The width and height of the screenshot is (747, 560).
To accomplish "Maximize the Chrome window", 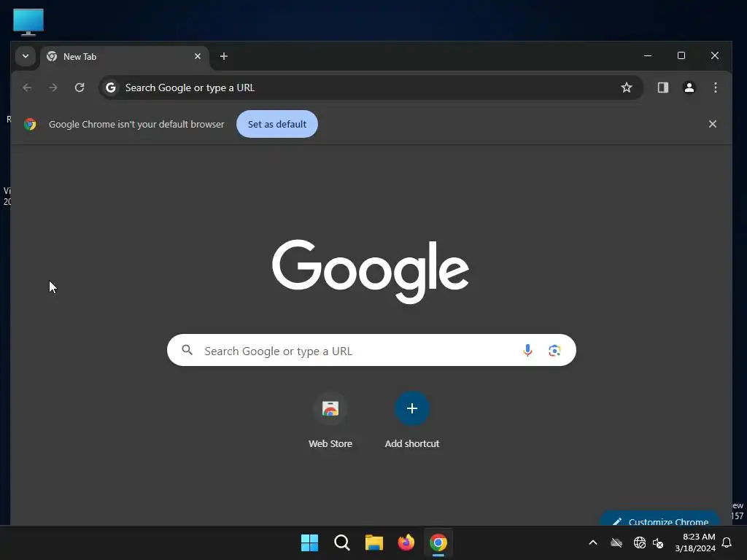I will [x=681, y=55].
